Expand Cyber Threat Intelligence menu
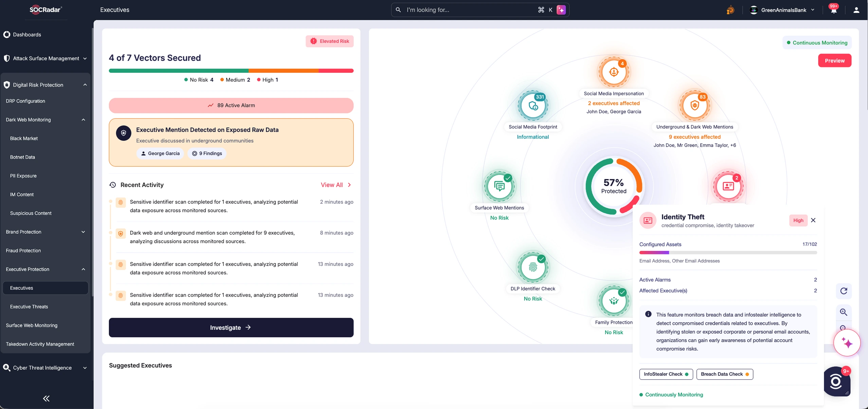The height and width of the screenshot is (409, 868). click(x=46, y=368)
